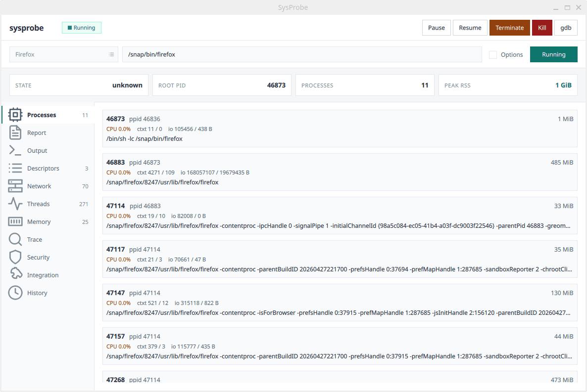Image resolution: width=587 pixels, height=392 pixels.
Task: Select the Output terminal prompt icon
Action: point(15,150)
